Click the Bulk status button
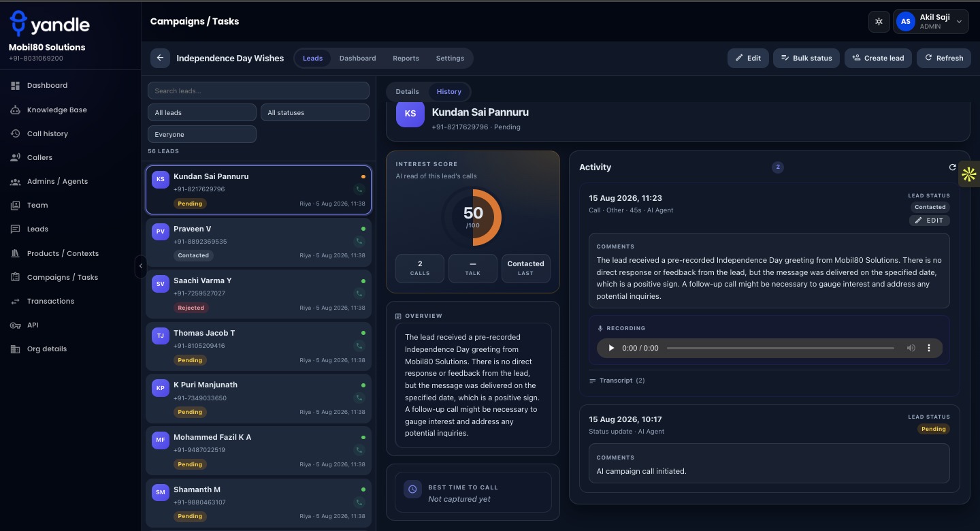 806,58
